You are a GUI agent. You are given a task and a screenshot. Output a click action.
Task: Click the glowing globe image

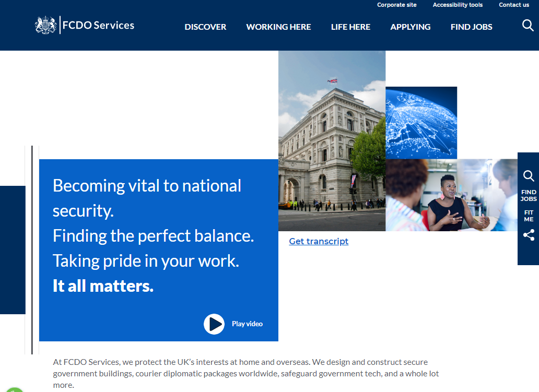(421, 123)
